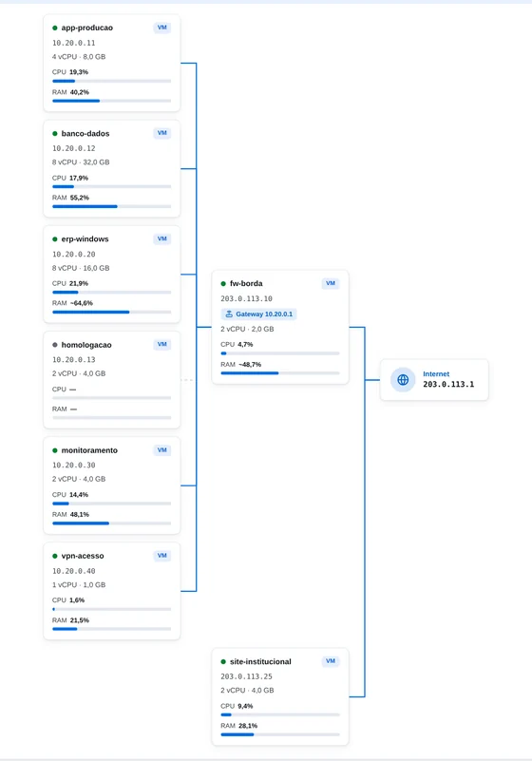Click the Gateway 10.20.0.1 badge
Image resolution: width=532 pixels, height=761 pixels.
258,314
